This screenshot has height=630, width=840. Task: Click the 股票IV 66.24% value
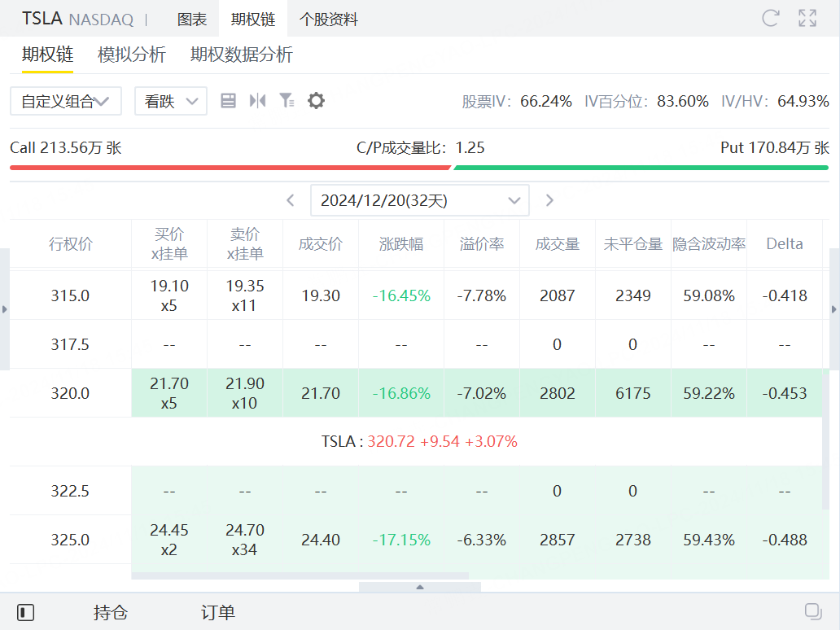(x=546, y=101)
